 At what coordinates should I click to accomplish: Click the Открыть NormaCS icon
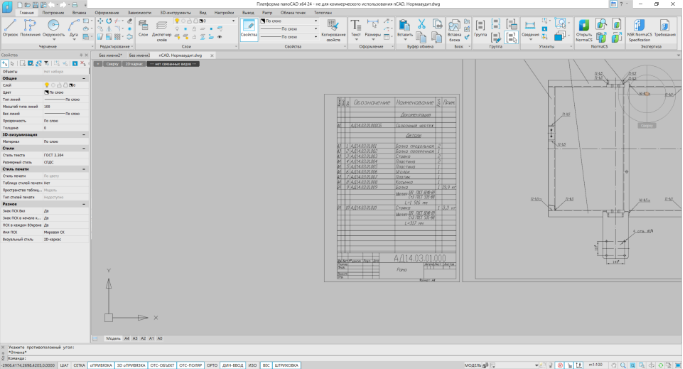[x=584, y=30]
